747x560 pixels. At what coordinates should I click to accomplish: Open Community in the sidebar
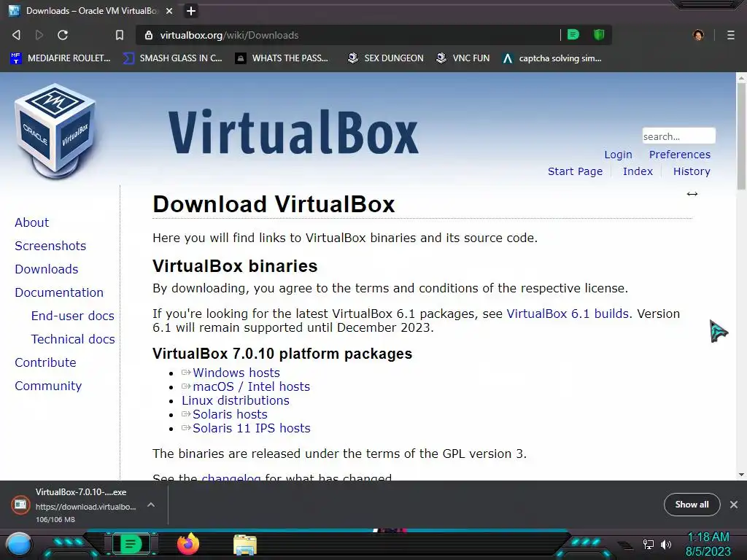(x=48, y=386)
